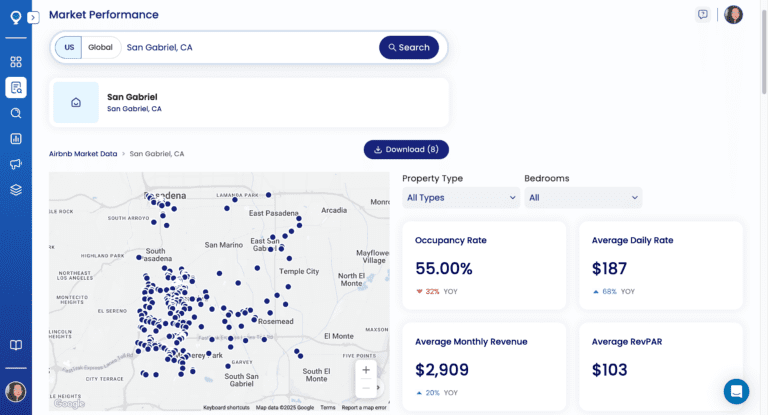Open the chat support bubble

(x=736, y=391)
